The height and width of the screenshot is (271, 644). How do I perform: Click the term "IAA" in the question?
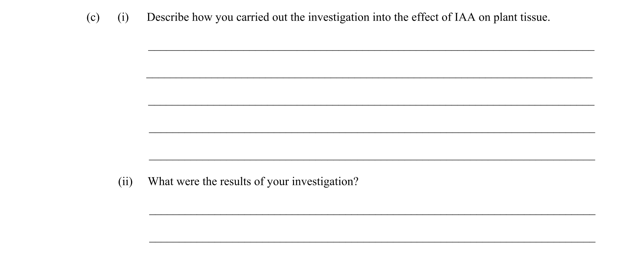pos(464,17)
